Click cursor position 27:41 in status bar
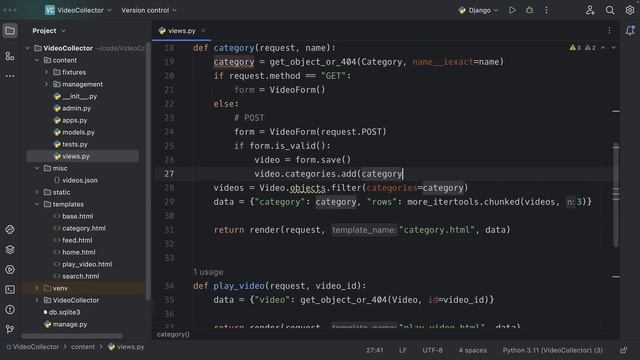640x360 pixels. (375, 350)
